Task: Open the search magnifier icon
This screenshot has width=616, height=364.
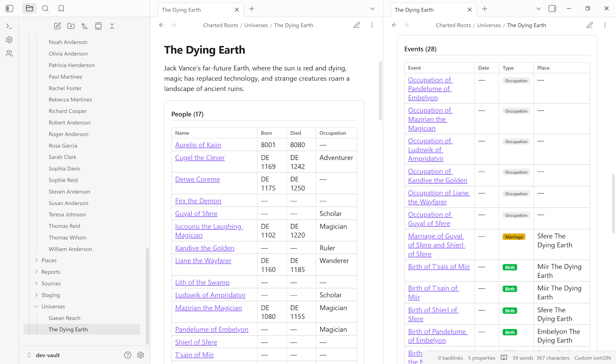Action: point(45,9)
